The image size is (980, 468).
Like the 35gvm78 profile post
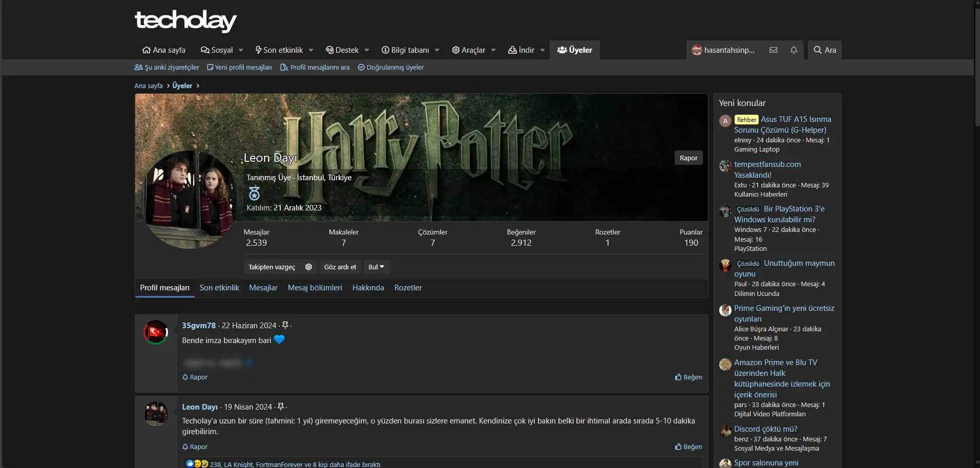(x=689, y=377)
